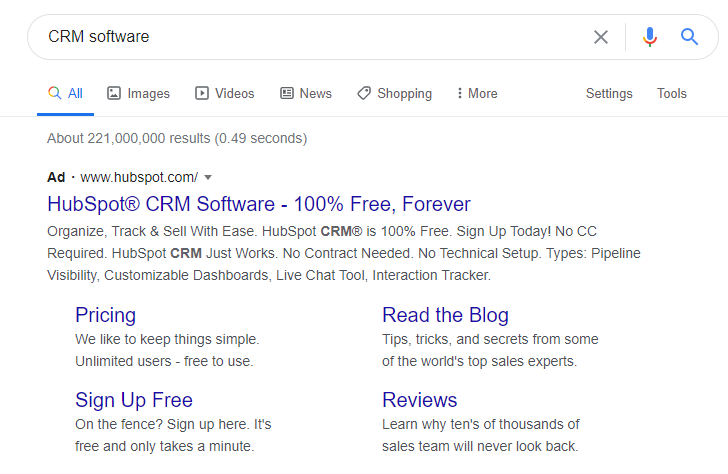Submit the query with the magnifier search icon
This screenshot has width=728, height=474.
689,36
